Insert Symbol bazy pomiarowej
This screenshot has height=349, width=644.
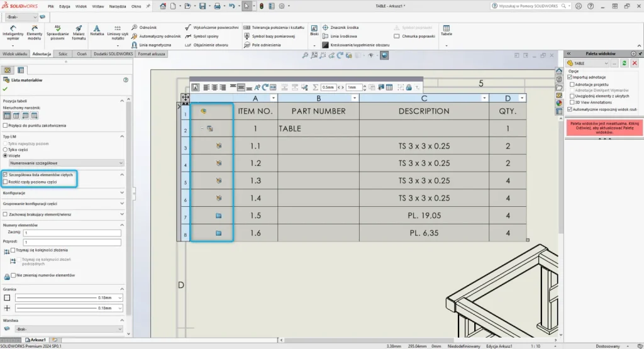pyautogui.click(x=269, y=36)
